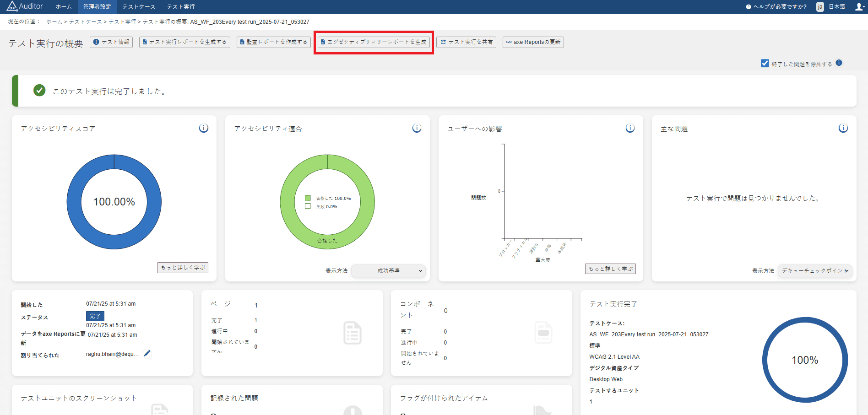Image resolution: width=868 pixels, height=415 pixels.
Task: Click ホーム link in the breadcrumb
Action: point(54,22)
